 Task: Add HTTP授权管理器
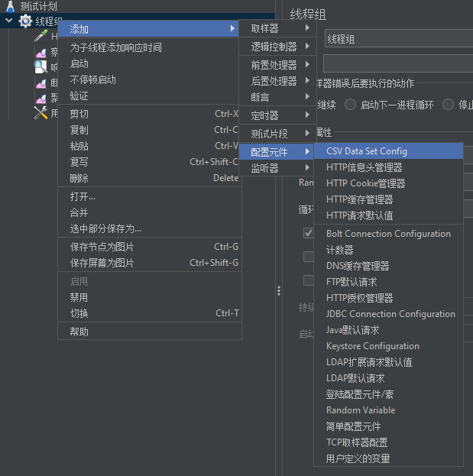pos(388,298)
